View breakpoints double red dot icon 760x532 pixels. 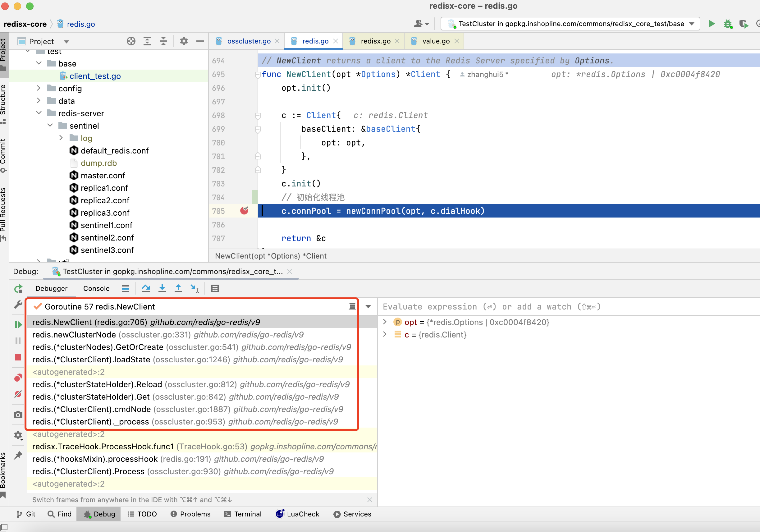(18, 378)
